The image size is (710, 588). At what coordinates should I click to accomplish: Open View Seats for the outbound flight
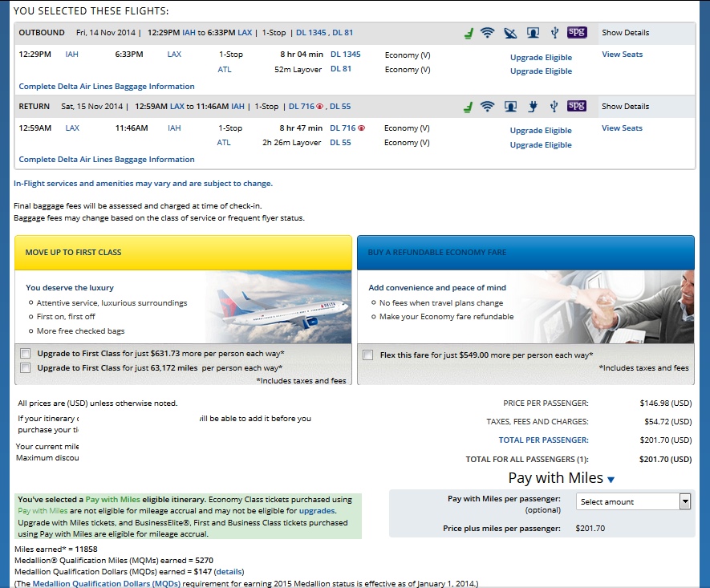(622, 55)
